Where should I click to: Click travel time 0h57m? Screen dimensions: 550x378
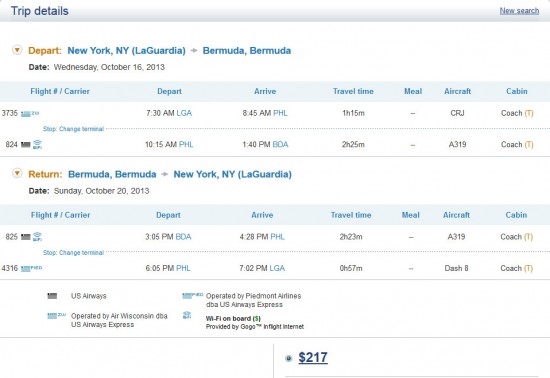(x=351, y=268)
